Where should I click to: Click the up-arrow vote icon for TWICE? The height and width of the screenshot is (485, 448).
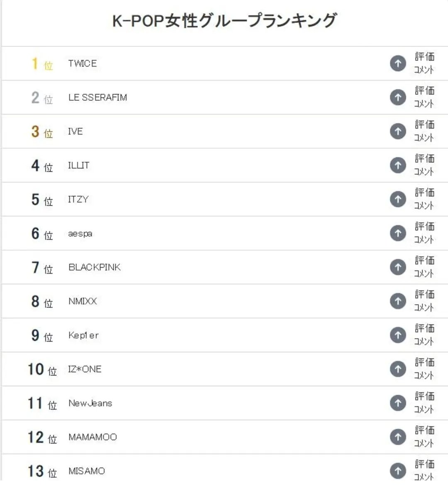point(398,63)
